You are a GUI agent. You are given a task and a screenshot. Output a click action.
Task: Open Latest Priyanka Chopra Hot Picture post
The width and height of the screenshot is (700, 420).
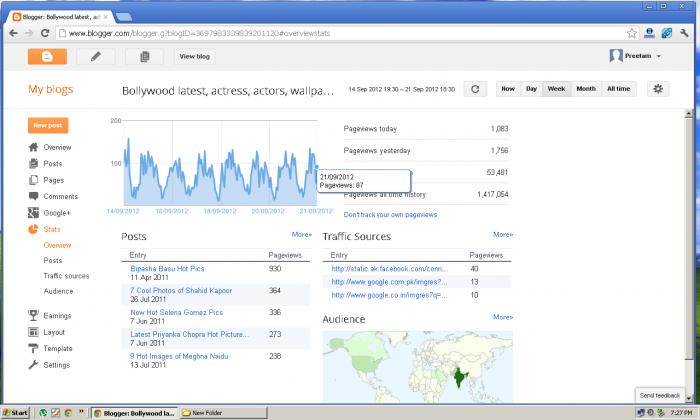click(x=189, y=334)
